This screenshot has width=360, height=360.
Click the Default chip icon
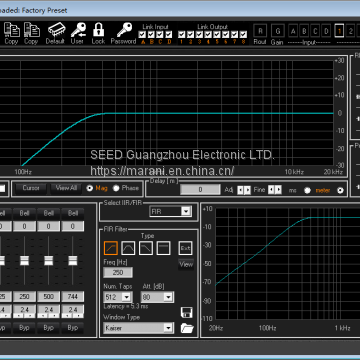coord(56,30)
